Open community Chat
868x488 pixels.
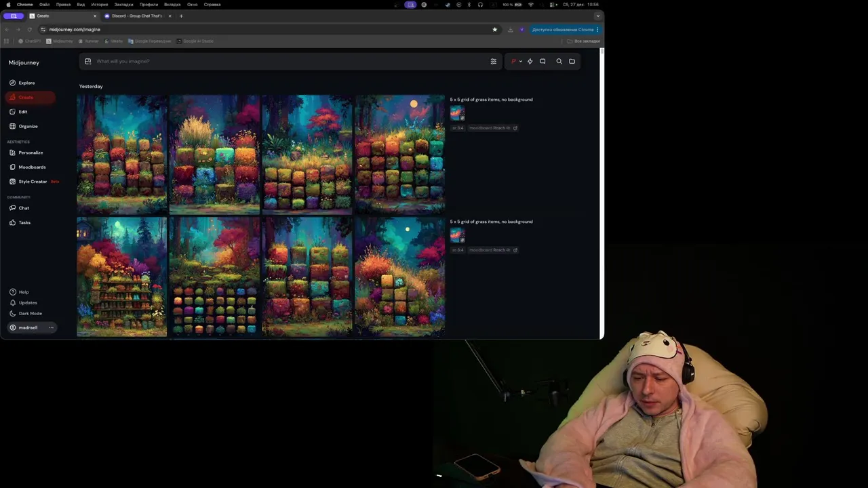point(20,208)
